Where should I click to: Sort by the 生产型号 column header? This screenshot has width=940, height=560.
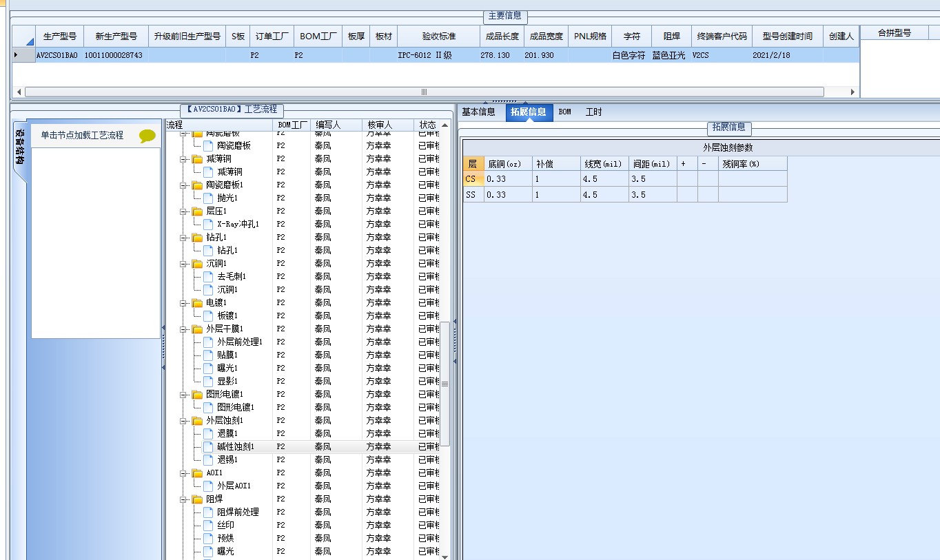(59, 37)
